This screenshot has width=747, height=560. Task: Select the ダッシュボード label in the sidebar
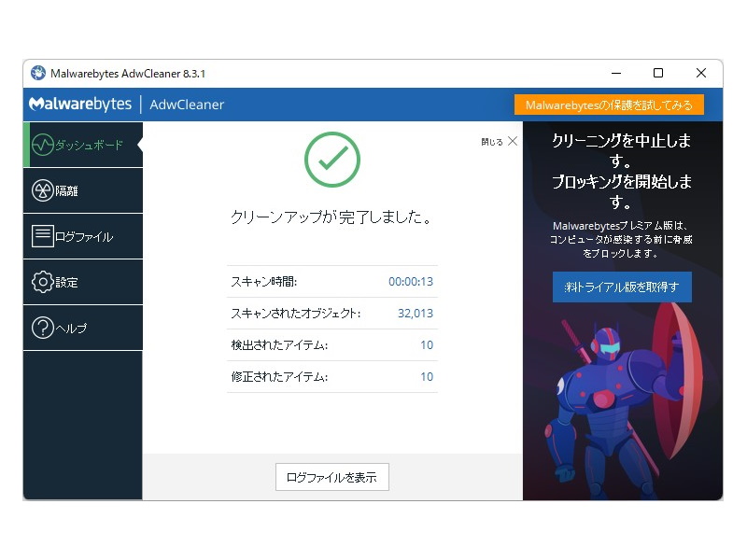tap(89, 145)
